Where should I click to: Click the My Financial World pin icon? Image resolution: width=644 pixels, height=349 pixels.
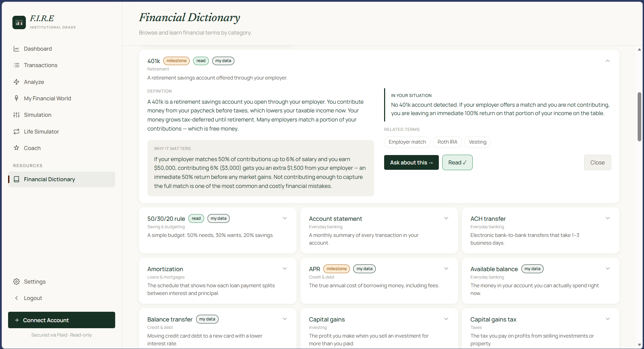click(16, 98)
